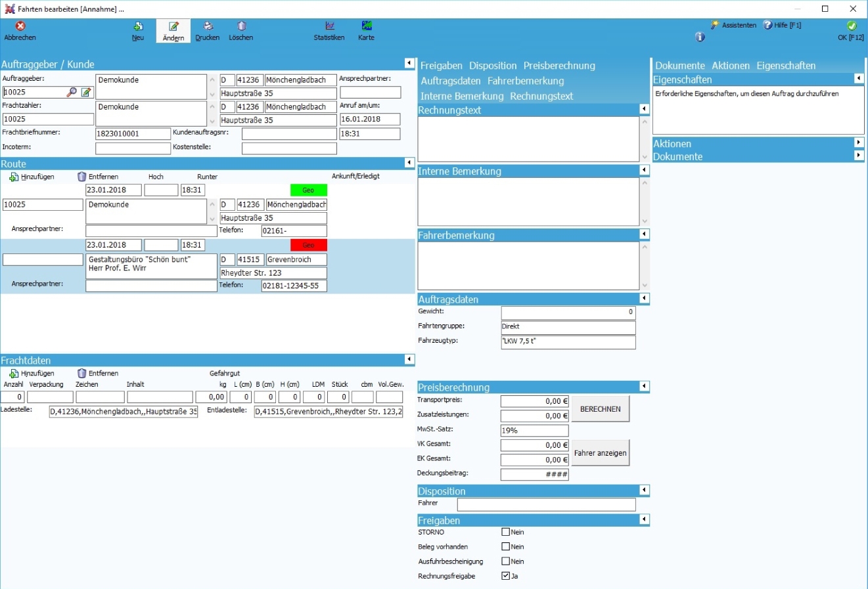
Task: Open the Statistiken chart tool
Action: pos(329,31)
